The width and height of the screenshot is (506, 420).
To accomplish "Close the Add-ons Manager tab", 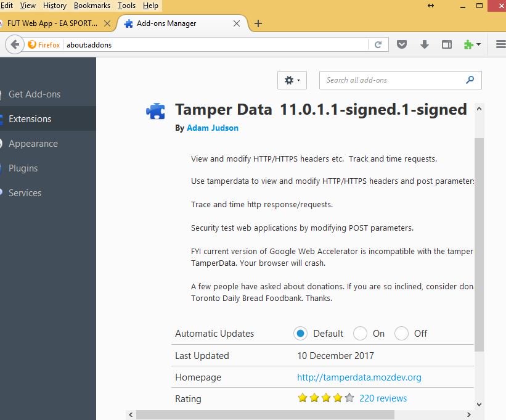I will click(x=237, y=23).
